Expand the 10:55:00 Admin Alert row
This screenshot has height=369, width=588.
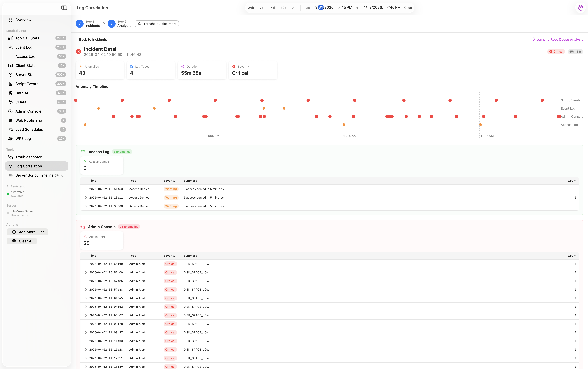86,264
